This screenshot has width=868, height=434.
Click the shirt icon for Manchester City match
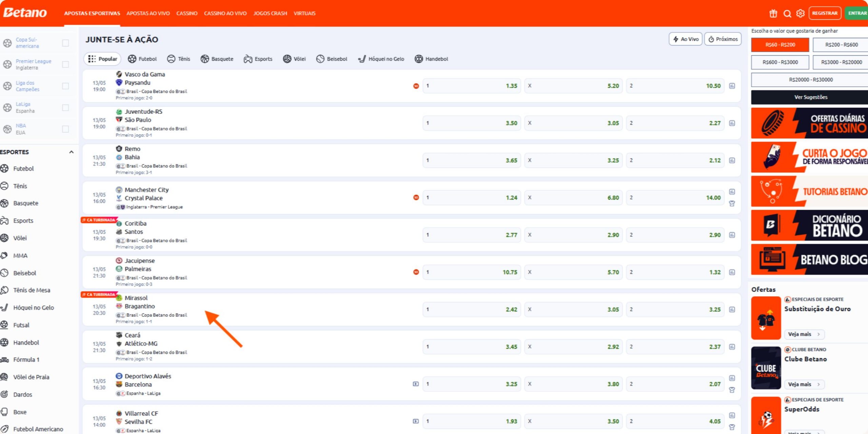click(732, 203)
